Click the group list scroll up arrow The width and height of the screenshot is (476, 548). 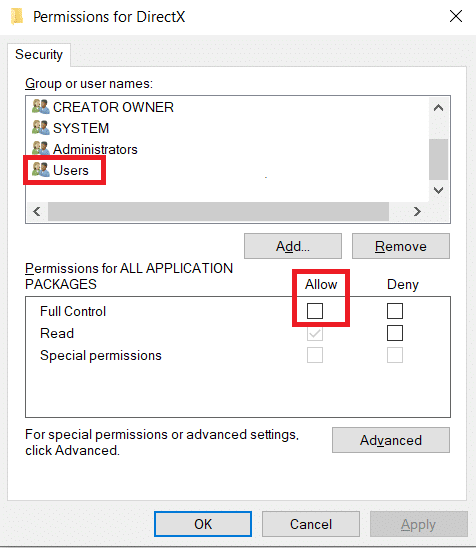(x=439, y=108)
